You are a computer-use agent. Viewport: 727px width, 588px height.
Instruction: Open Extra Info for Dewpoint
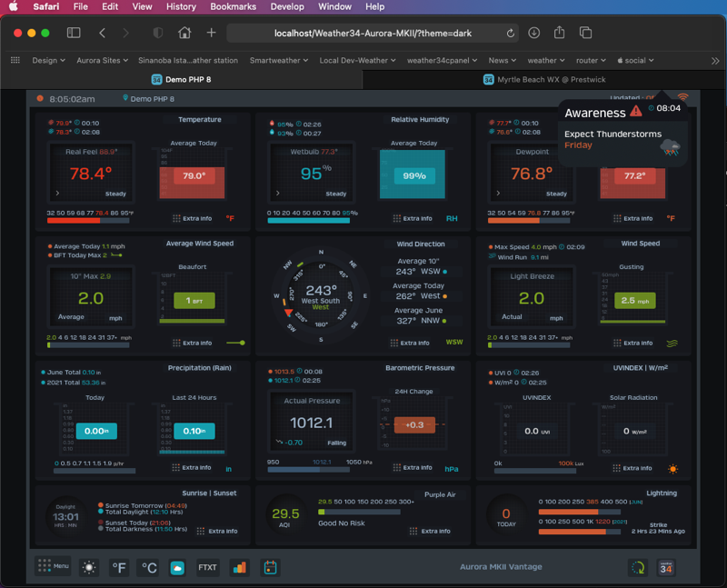pos(633,218)
